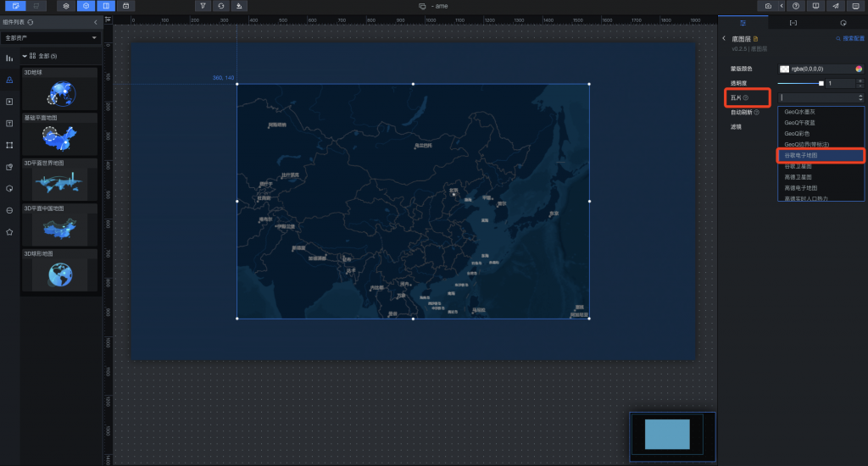Choose 谷歌电子地图 from the tile list
Screen dimensions: 868x466
(x=821, y=156)
